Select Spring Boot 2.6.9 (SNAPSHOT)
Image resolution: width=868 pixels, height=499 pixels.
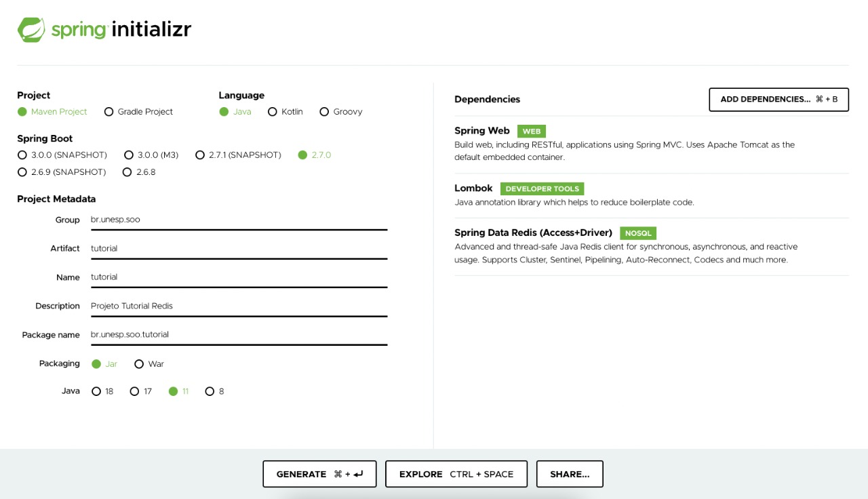pos(62,172)
